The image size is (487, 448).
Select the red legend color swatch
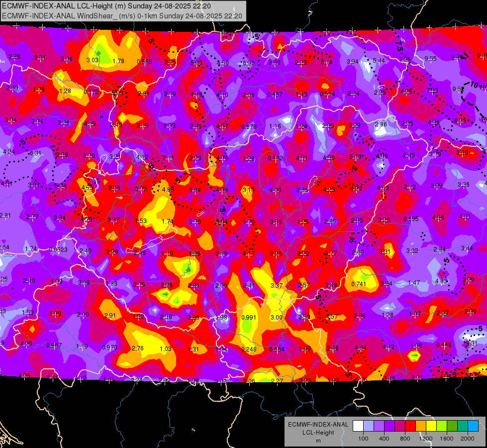coord(410,426)
